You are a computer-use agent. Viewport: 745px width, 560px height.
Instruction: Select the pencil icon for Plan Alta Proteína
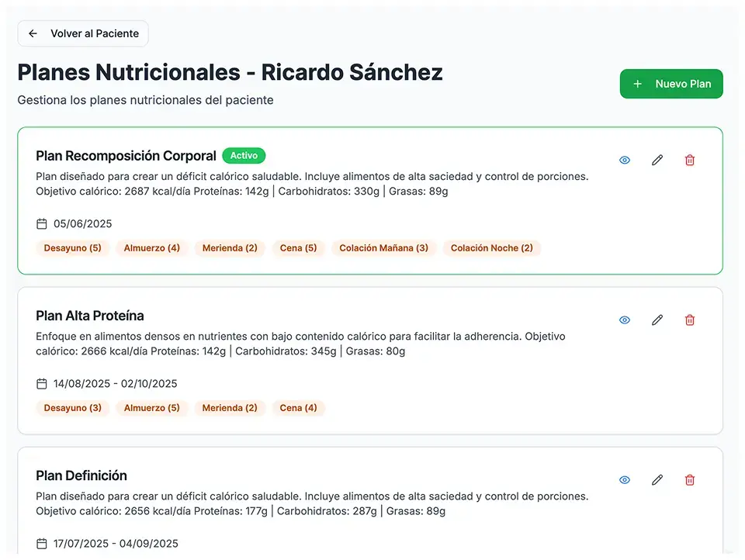657,320
